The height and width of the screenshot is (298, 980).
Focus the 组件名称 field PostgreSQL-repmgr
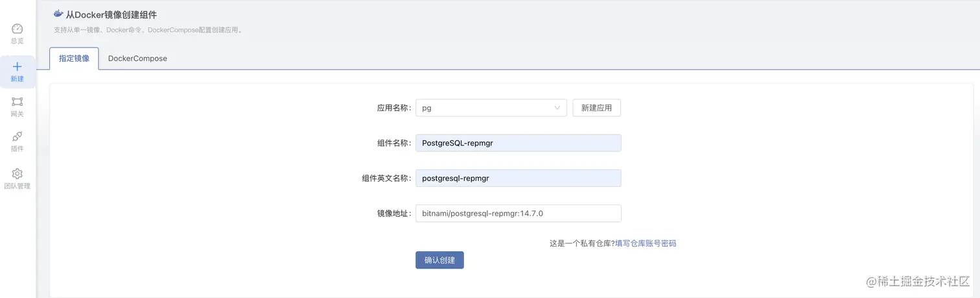click(519, 143)
